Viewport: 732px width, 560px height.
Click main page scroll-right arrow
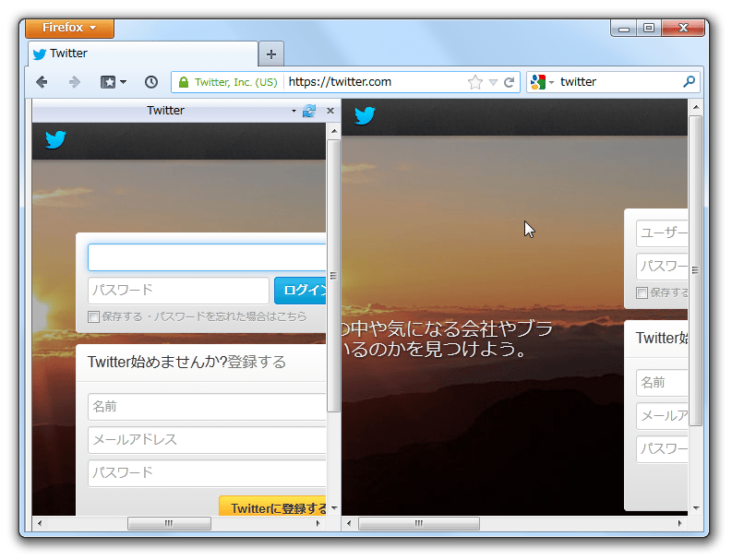(679, 524)
